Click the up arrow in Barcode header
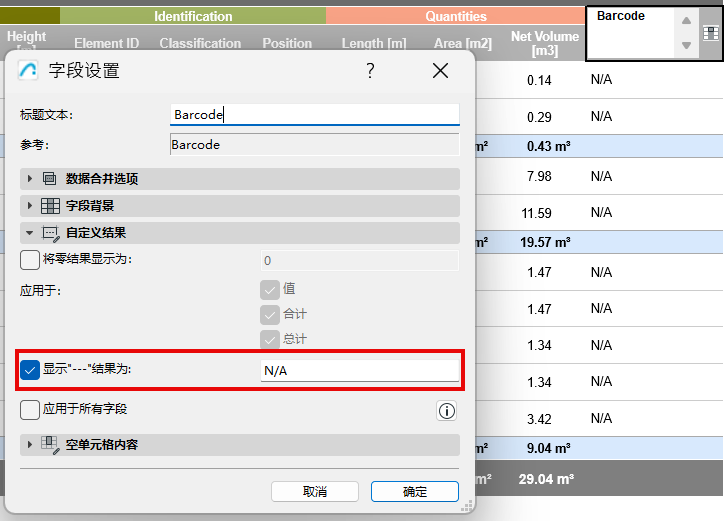This screenshot has height=521, width=728. click(686, 20)
